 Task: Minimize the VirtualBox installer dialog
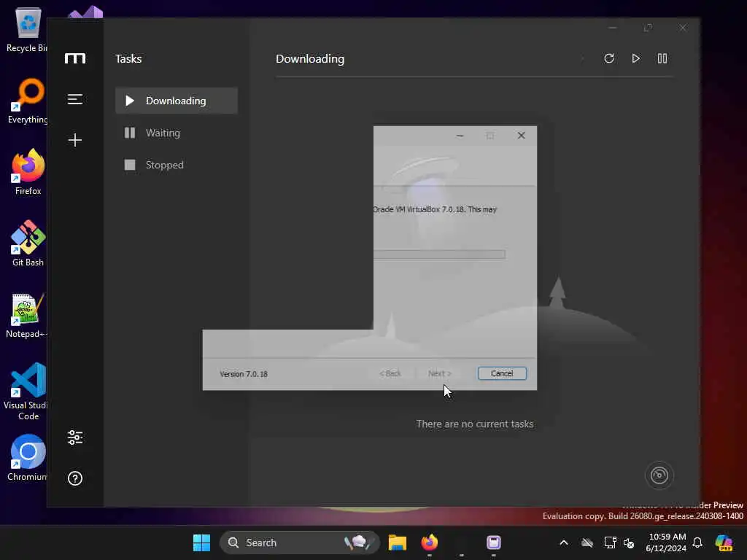coord(460,136)
